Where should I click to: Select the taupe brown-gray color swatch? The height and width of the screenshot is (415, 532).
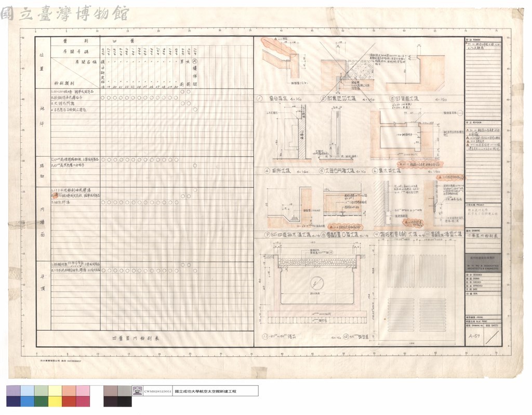tap(111, 391)
